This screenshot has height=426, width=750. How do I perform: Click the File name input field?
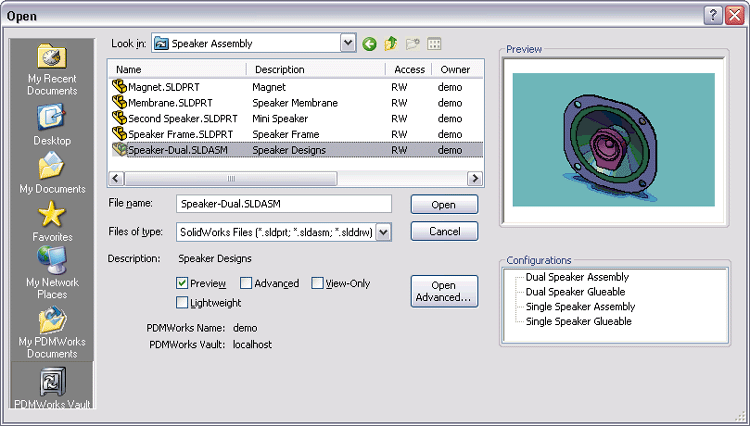pos(284,204)
